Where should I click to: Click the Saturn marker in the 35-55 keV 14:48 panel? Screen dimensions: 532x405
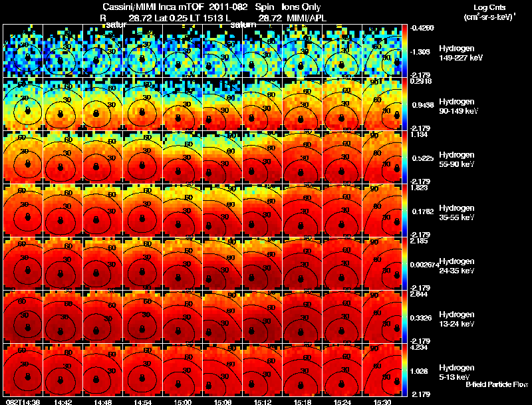[x=96, y=219]
